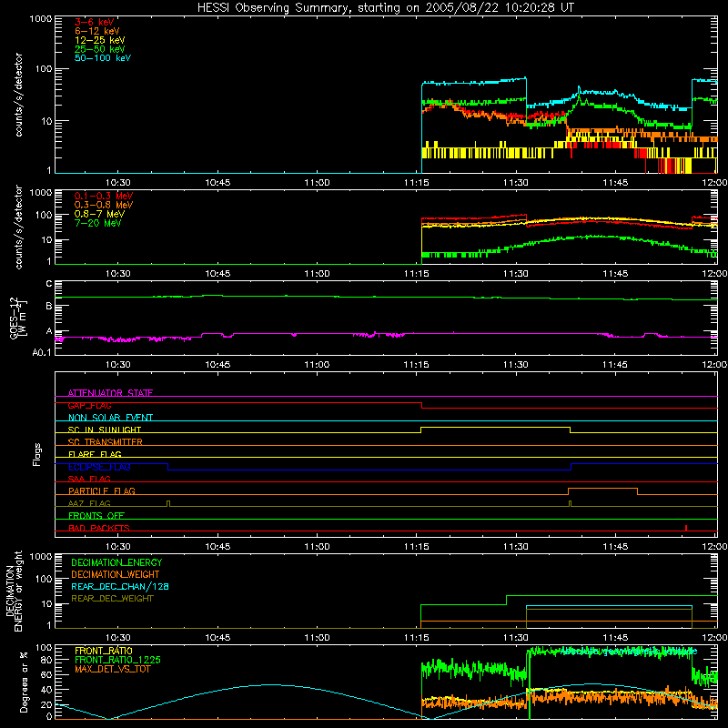The width and height of the screenshot is (728, 728).
Task: Click the 11:30 tick label under flags panel
Action: pyautogui.click(x=516, y=547)
